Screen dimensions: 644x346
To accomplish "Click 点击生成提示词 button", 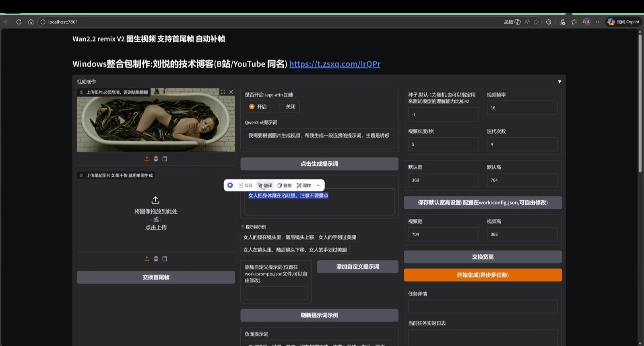I will 319,164.
